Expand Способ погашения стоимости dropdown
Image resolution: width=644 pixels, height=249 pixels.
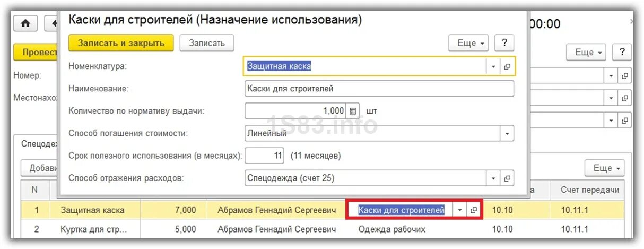click(x=507, y=133)
